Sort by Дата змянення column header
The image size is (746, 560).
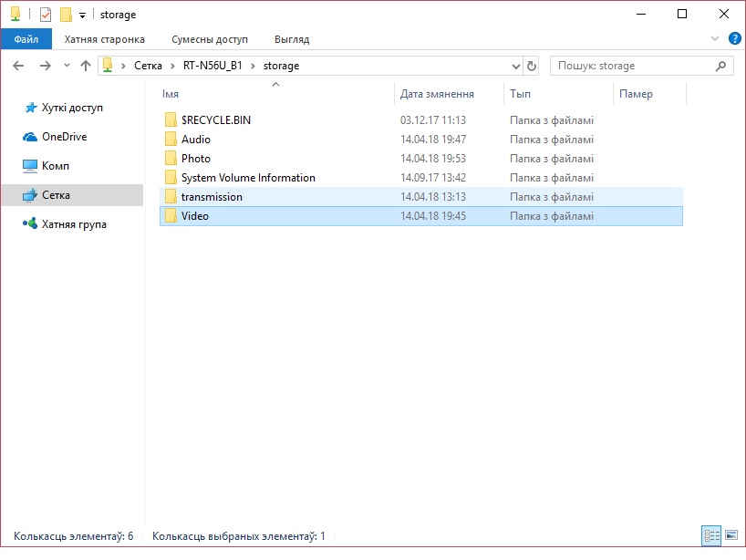coord(437,94)
